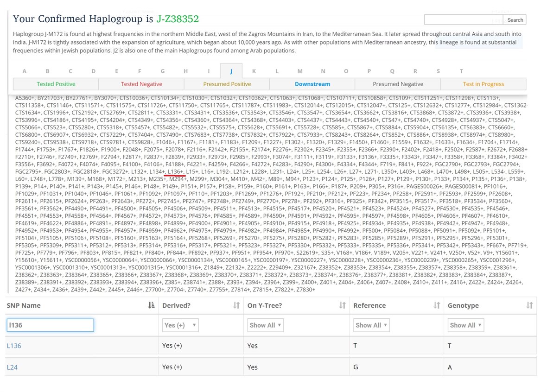Image resolution: width=547 pixels, height=392 pixels.
Task: Switch to the Tested Positive tab
Action: [x=56, y=84]
